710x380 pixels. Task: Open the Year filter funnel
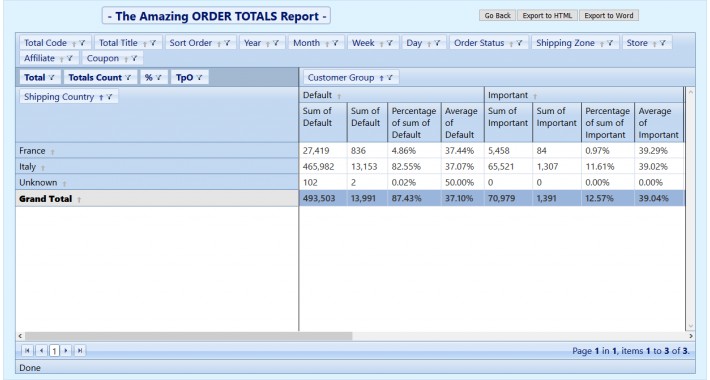(276, 43)
